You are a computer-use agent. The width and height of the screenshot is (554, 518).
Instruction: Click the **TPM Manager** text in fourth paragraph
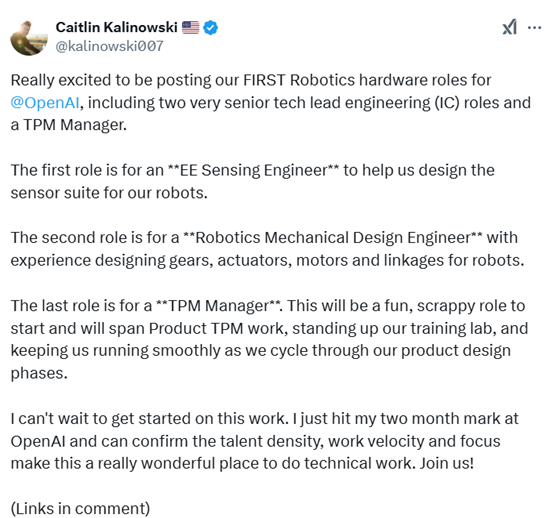[x=218, y=306]
